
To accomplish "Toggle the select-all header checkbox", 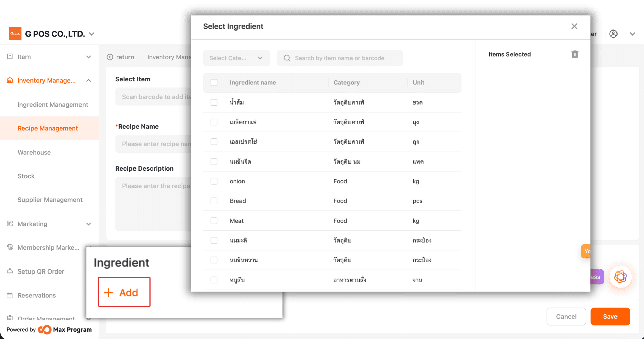I will click(214, 83).
